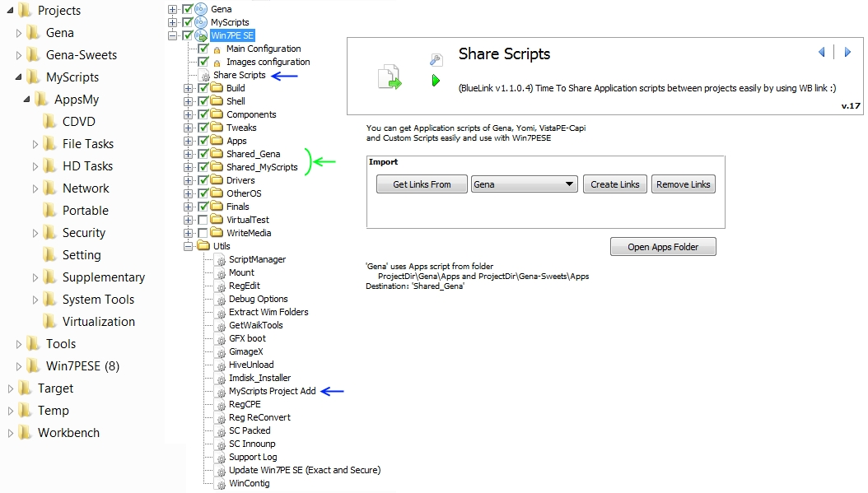Uncheck the Gena project checkbox

187,9
